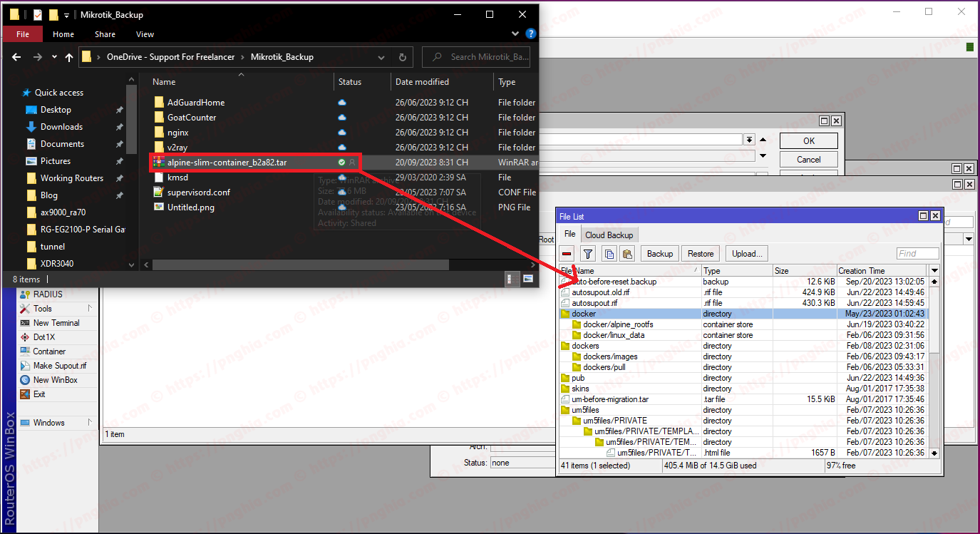The height and width of the screenshot is (534, 980).
Task: Expand the Explorer ribbon chevron
Action: (515, 34)
